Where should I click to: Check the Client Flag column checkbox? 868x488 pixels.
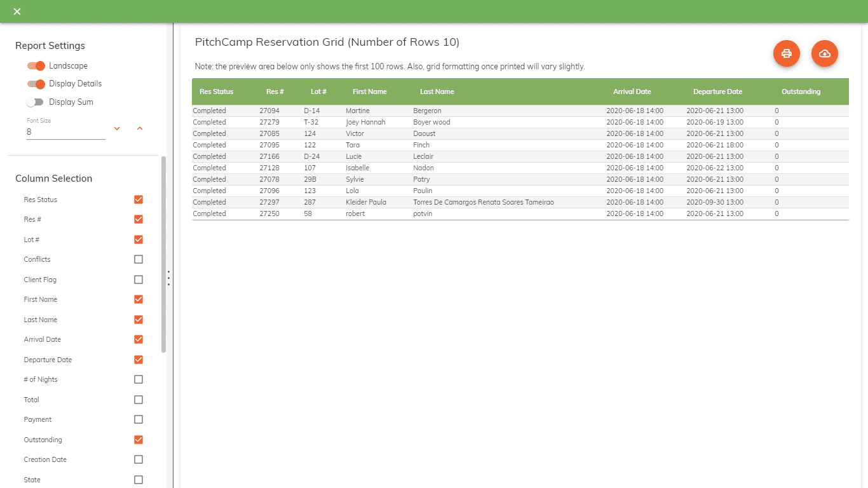click(139, 280)
